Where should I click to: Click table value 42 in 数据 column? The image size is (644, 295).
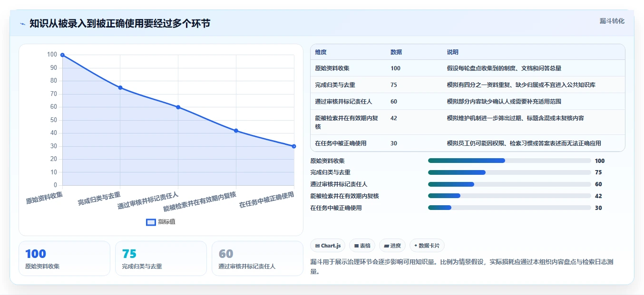click(394, 118)
